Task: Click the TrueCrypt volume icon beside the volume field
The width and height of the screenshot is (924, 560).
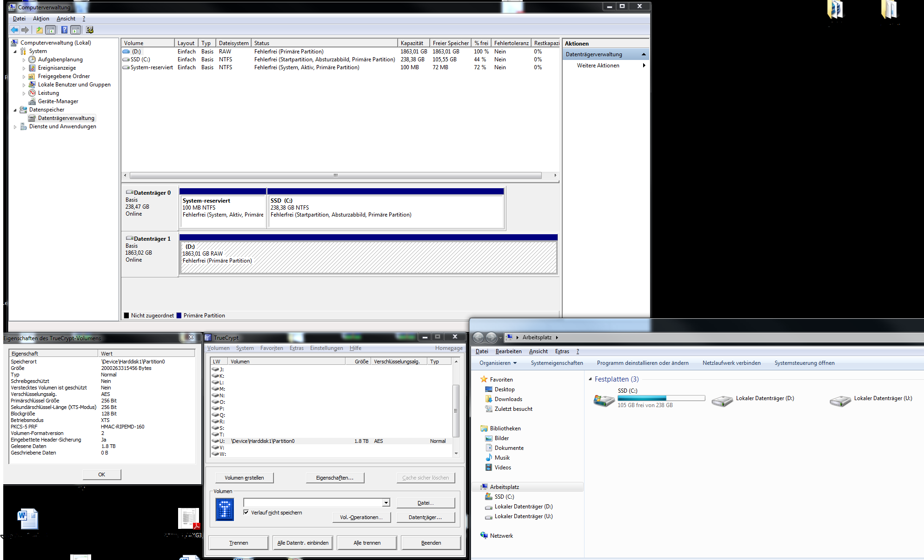Action: [x=225, y=509]
